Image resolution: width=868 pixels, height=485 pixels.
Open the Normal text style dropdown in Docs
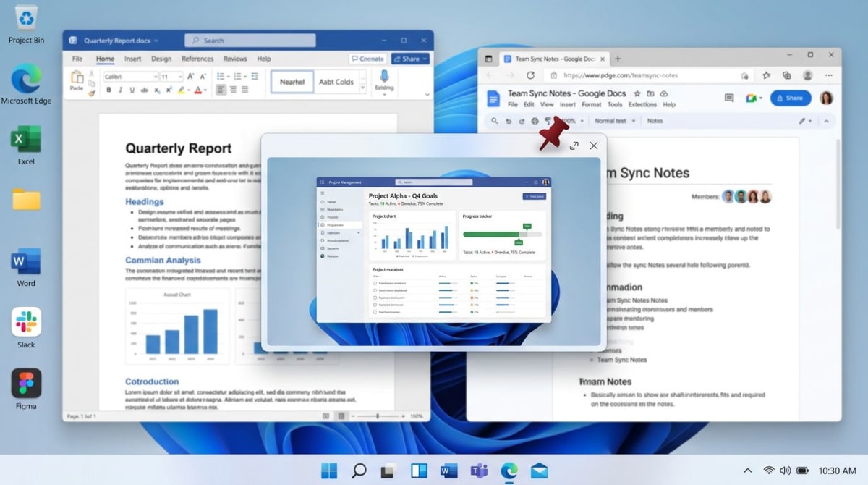(616, 121)
